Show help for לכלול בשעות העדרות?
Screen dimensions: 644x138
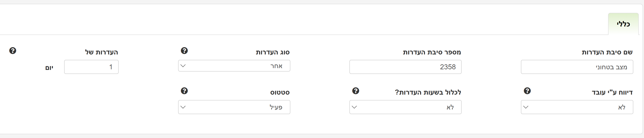[x=355, y=91]
